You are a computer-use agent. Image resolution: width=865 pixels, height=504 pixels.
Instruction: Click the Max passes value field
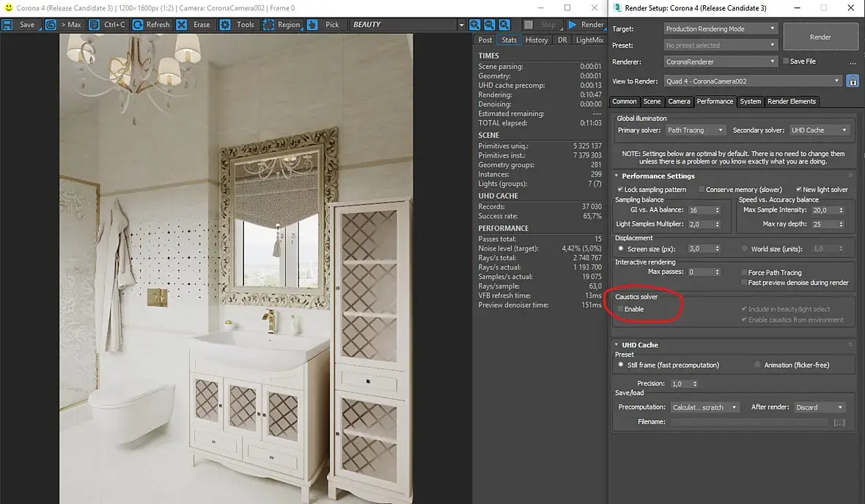point(701,272)
